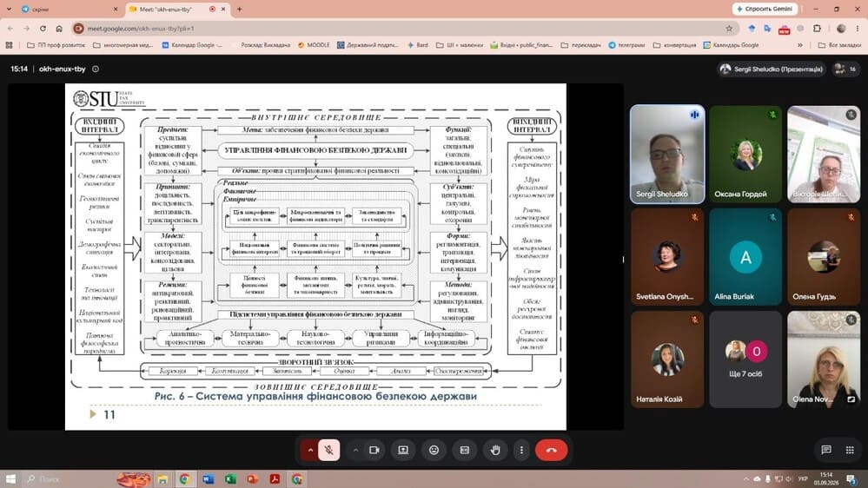Start presenting your screen
868x488 pixels.
pos(403,450)
